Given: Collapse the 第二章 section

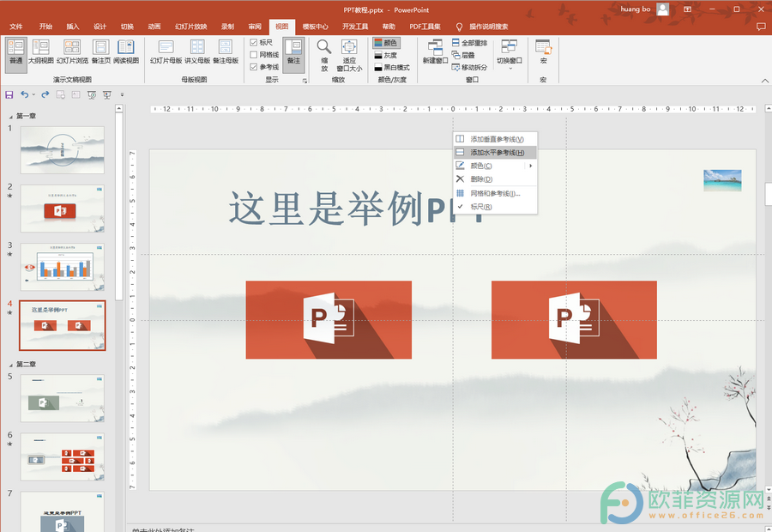Looking at the screenshot, I should (11, 365).
